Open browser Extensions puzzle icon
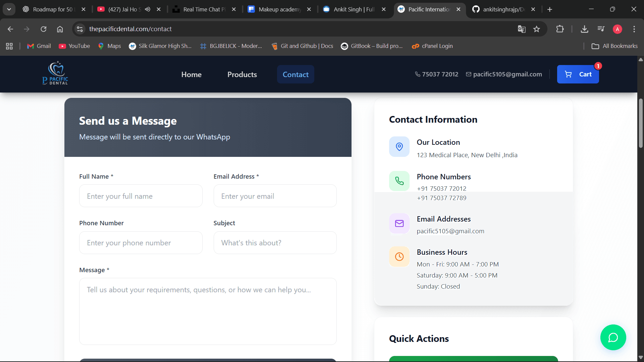The image size is (644, 362). point(560,29)
